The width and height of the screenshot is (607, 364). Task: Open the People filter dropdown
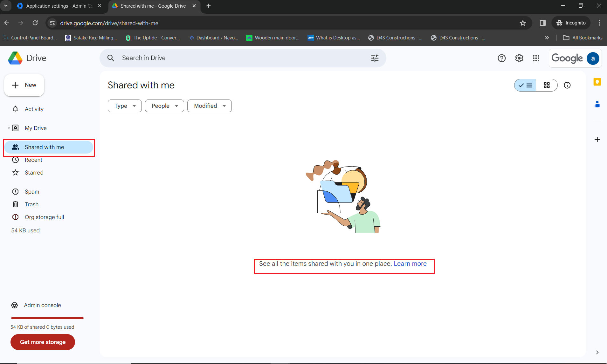click(x=164, y=106)
